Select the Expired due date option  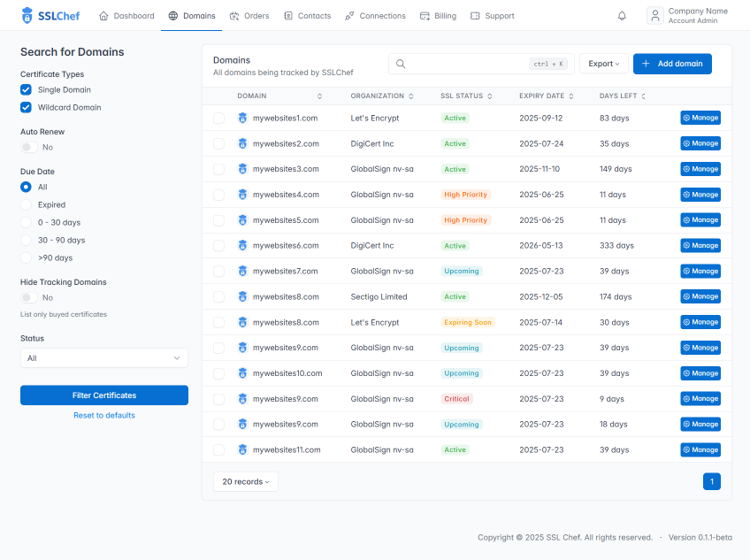(26, 205)
